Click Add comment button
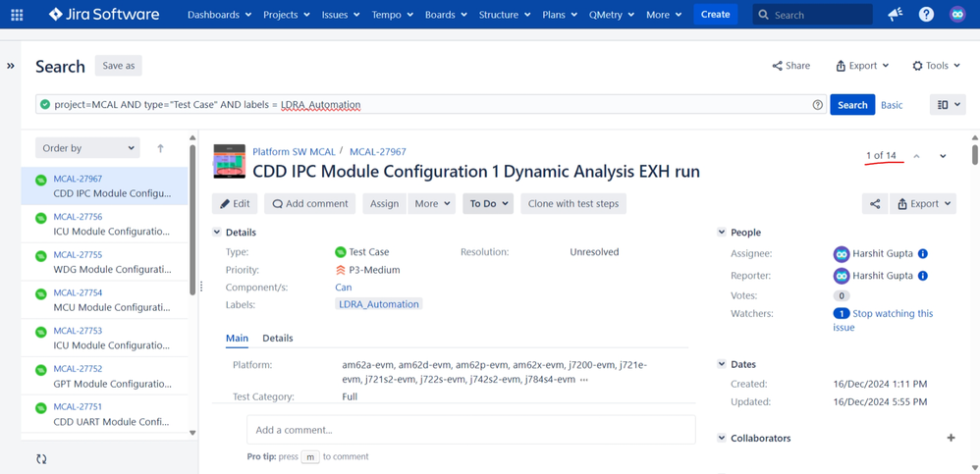This screenshot has width=980, height=474. point(310,203)
